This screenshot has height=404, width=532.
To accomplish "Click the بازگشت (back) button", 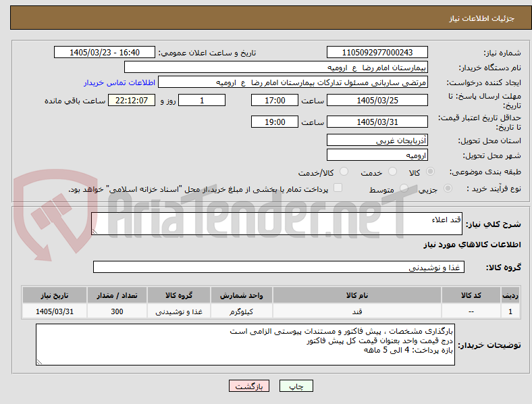I will coord(249,386).
